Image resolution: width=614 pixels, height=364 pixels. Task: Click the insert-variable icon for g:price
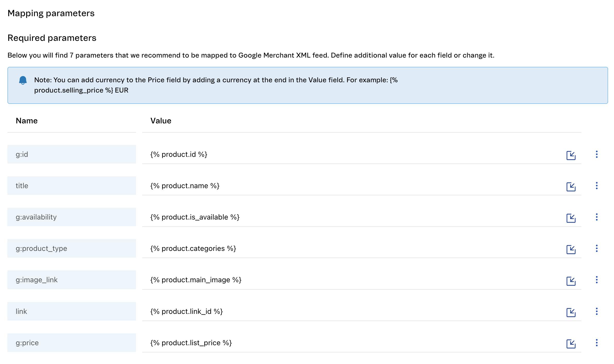coord(571,344)
